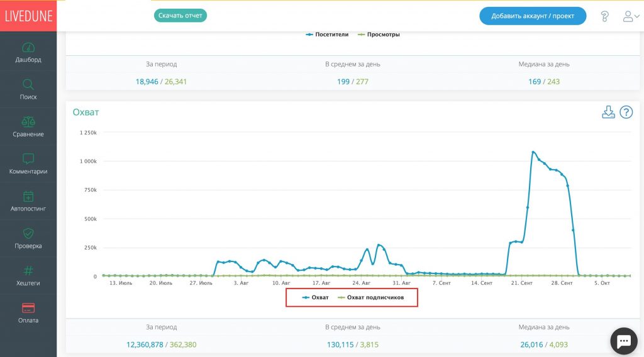
Task: Open the live chat widget
Action: tap(623, 341)
